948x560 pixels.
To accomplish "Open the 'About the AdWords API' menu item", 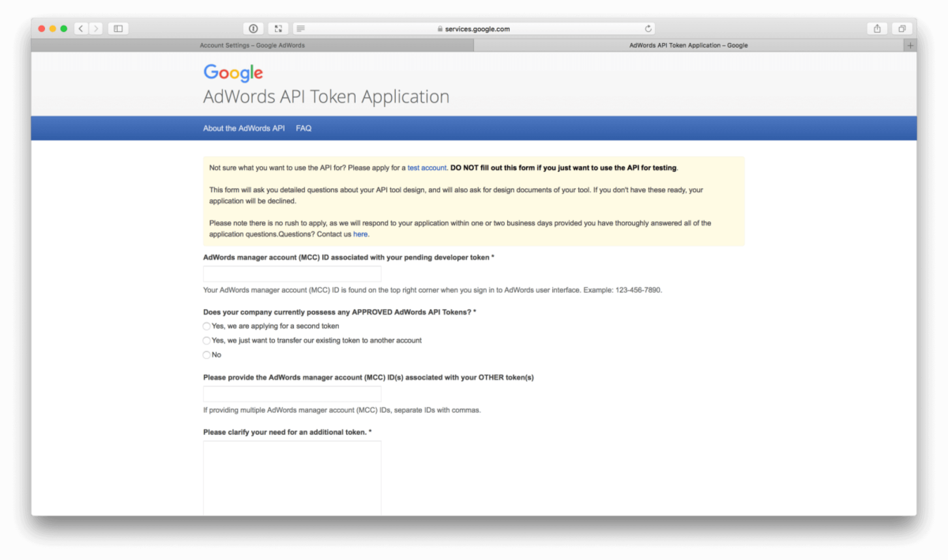I will 244,128.
